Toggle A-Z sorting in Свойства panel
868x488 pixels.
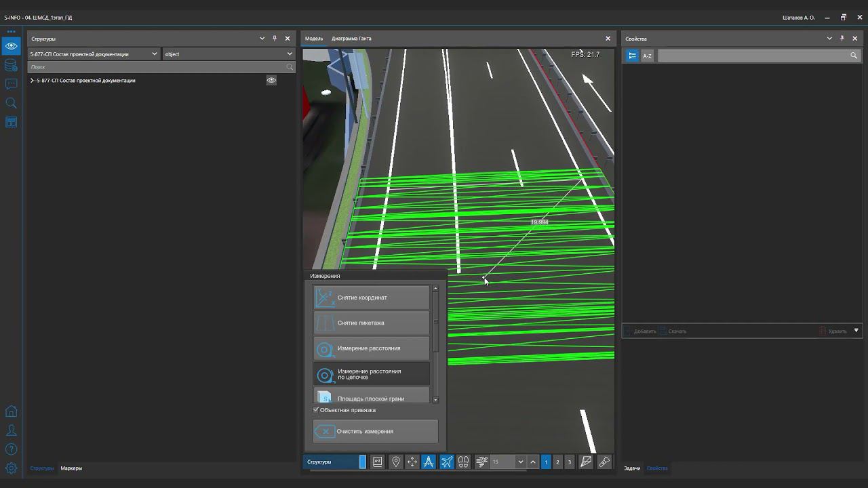647,56
